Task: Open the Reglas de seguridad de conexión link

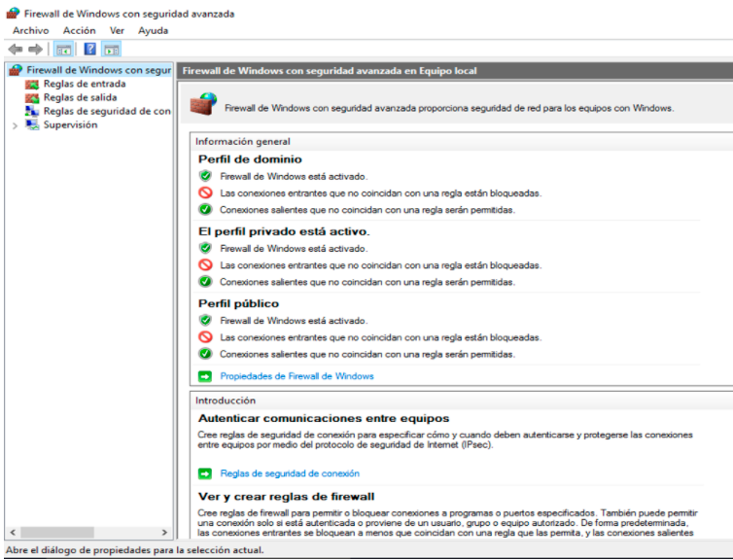Action: point(290,473)
